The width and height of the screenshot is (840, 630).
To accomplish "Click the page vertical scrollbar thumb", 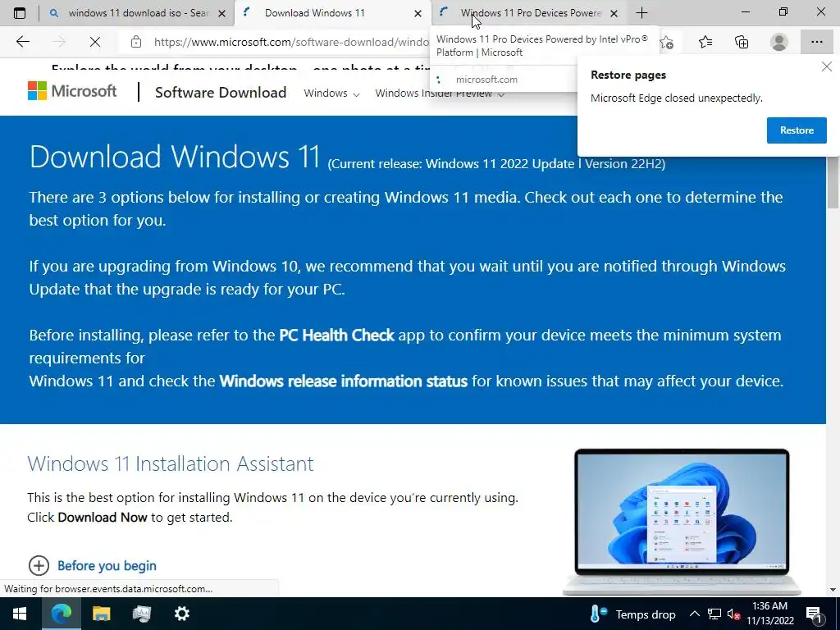I will click(833, 182).
